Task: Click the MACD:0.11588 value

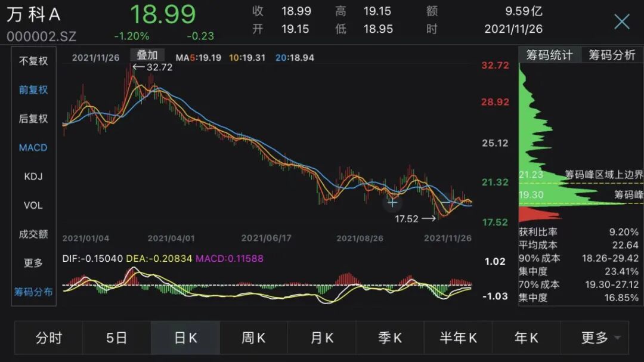Action: pos(229,258)
